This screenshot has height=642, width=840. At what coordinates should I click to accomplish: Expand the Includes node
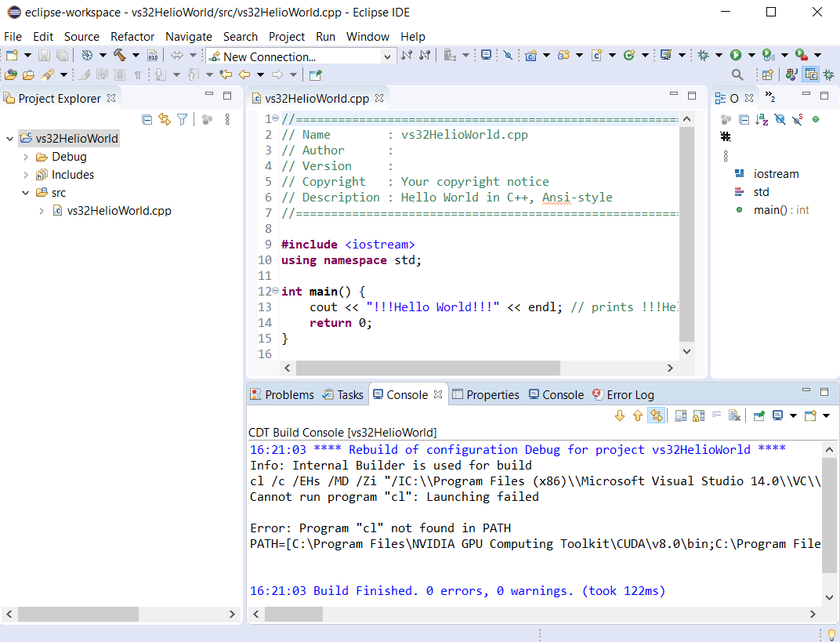[x=26, y=175]
